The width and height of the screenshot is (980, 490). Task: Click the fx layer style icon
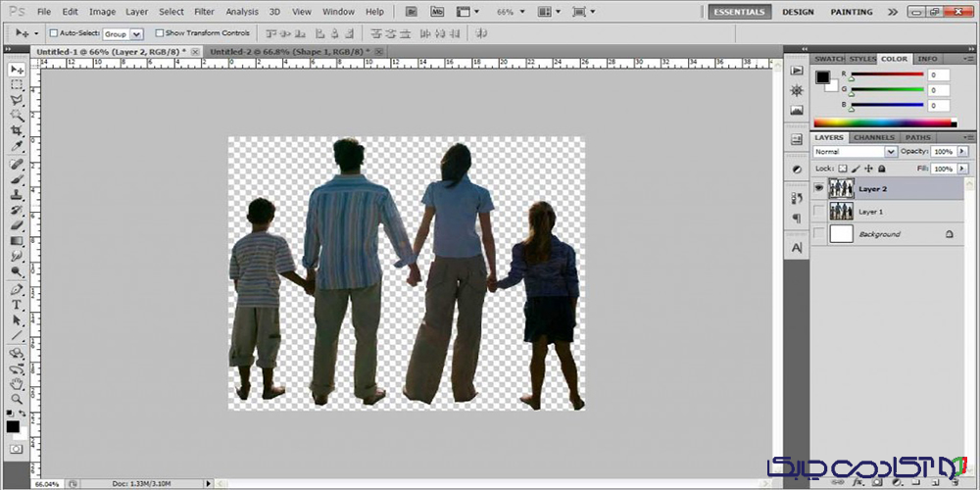(x=857, y=483)
